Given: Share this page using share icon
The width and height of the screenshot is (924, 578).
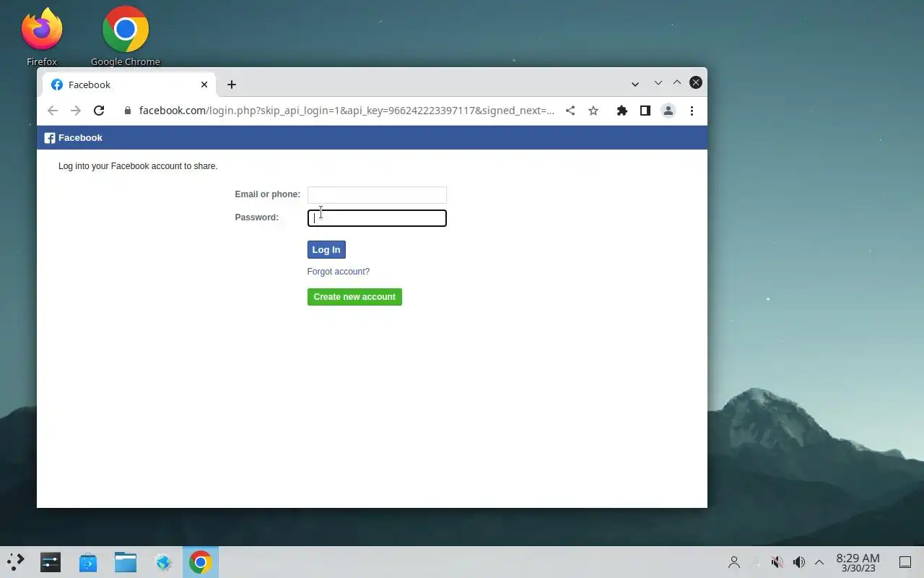Looking at the screenshot, I should [x=570, y=111].
